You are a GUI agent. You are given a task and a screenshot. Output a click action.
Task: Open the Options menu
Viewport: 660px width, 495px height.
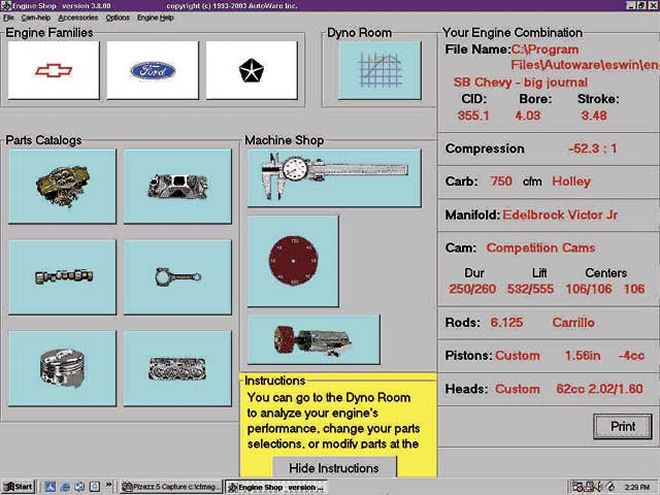(117, 18)
